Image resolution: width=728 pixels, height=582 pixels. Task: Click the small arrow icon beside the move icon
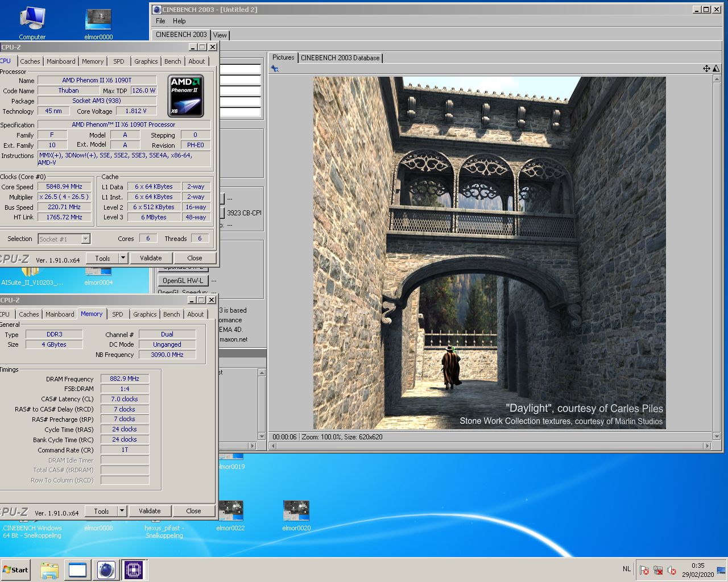(715, 68)
